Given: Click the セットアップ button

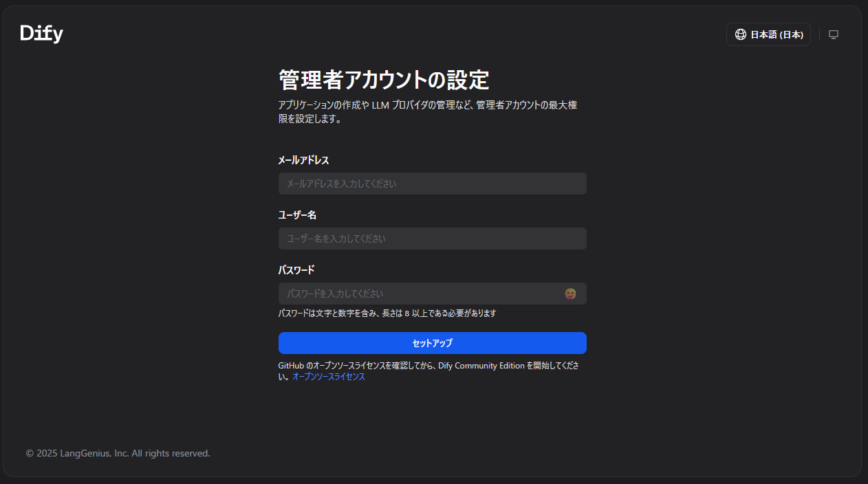Looking at the screenshot, I should point(433,343).
